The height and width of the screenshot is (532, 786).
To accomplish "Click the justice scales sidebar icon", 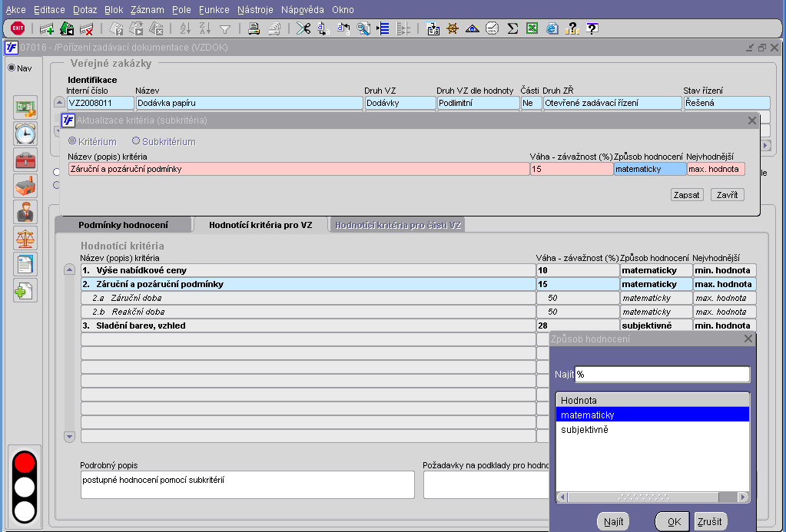I will 25,238.
